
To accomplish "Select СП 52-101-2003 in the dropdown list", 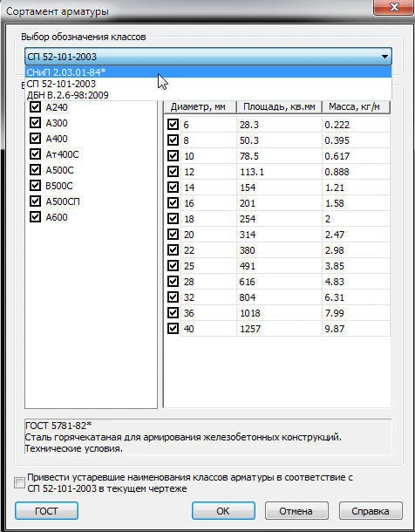I will [208, 84].
